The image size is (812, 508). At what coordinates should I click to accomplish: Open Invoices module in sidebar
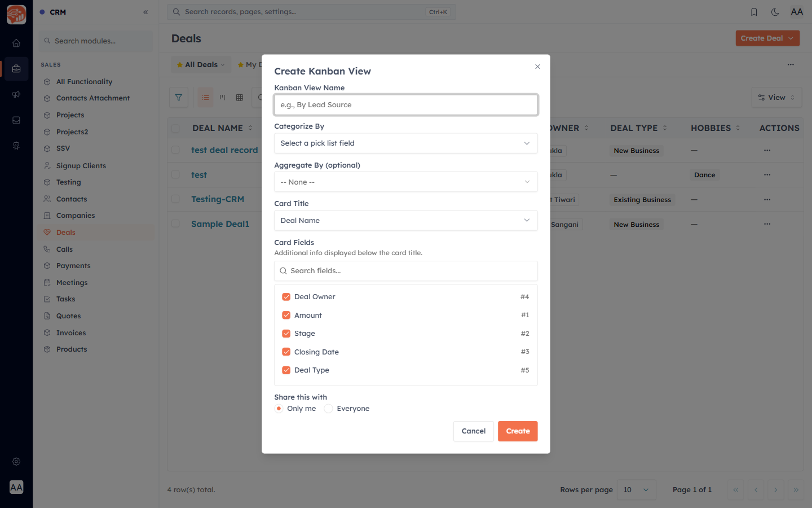pos(71,333)
